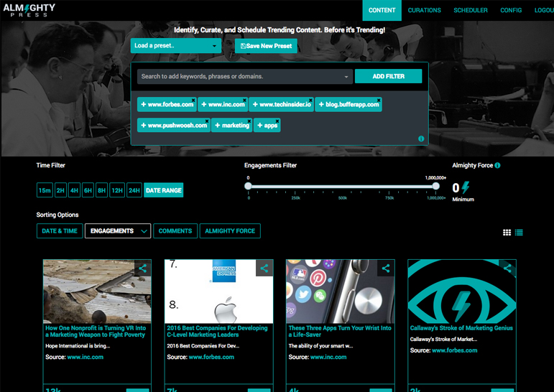Remove the marketing keyword tag
Image resolution: width=554 pixels, height=392 pixels.
tap(249, 121)
